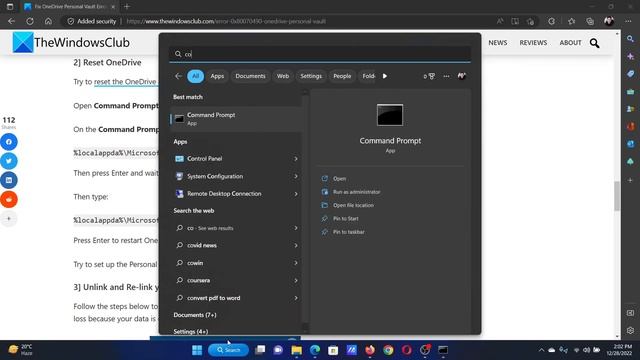
Task: Select the 'cowin' web suggestion
Action: coord(195,263)
